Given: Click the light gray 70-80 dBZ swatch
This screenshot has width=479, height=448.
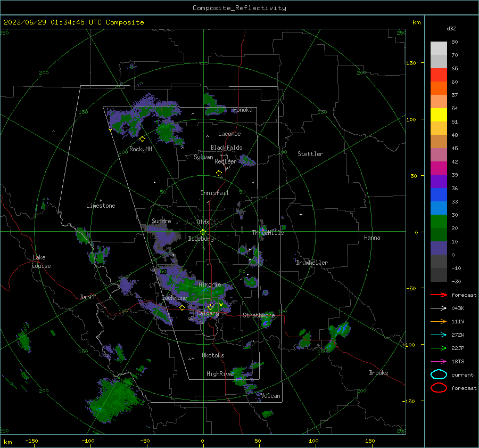Looking at the screenshot, I should click(x=439, y=48).
